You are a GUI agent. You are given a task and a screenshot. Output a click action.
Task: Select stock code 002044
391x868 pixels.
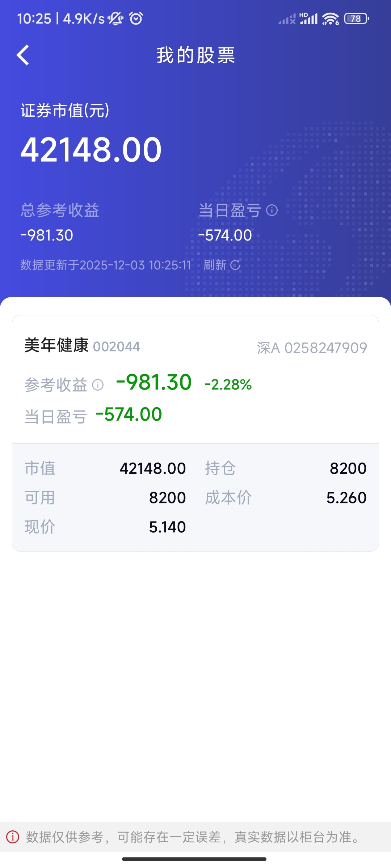117,347
